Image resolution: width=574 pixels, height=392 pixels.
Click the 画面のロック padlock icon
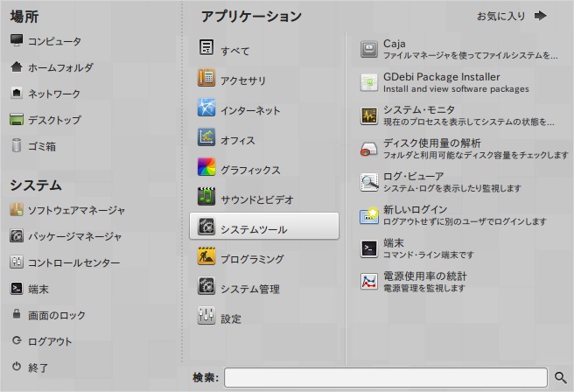(17, 314)
